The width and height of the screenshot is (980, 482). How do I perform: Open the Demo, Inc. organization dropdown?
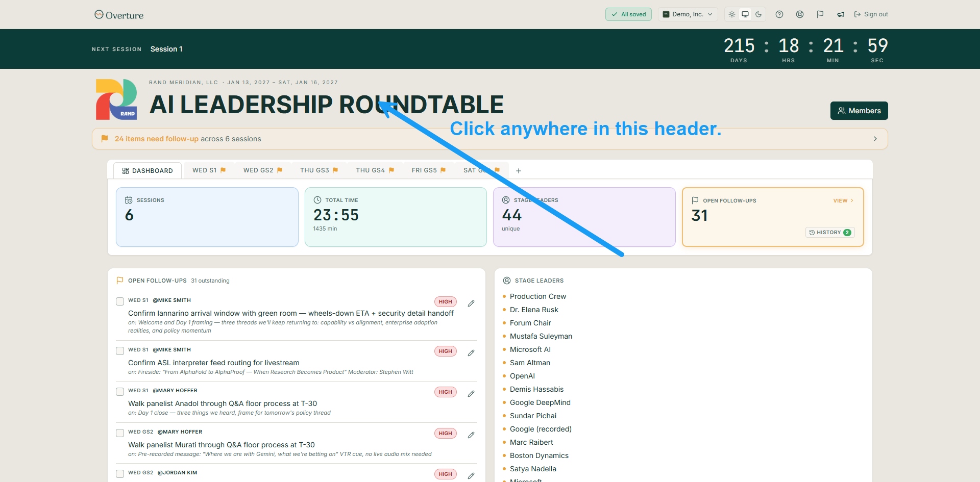(688, 14)
